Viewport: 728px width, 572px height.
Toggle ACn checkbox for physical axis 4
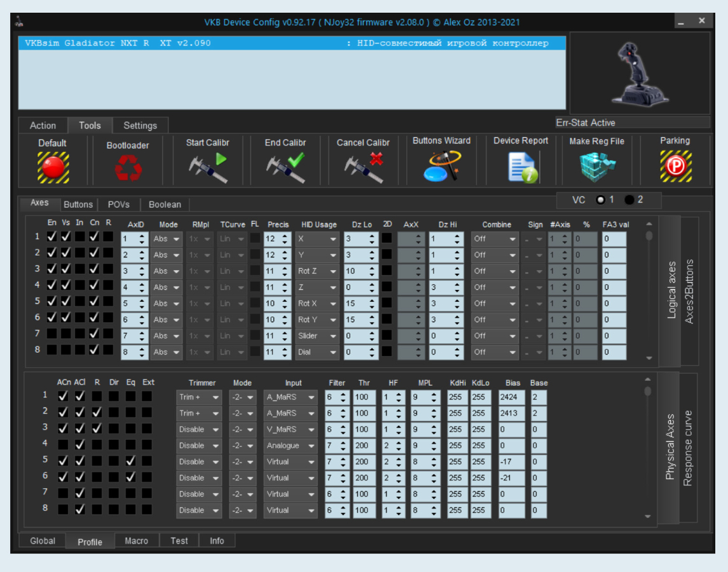[x=63, y=444]
